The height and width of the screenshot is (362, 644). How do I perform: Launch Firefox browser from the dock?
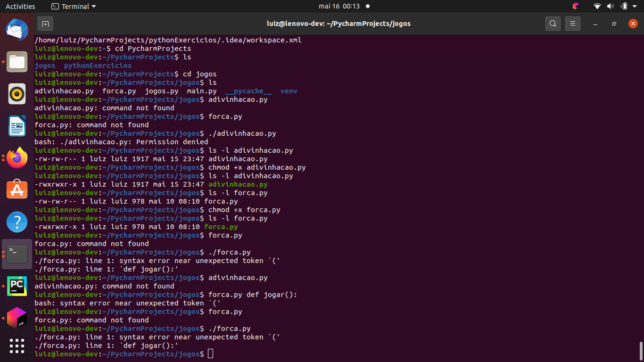(x=17, y=158)
